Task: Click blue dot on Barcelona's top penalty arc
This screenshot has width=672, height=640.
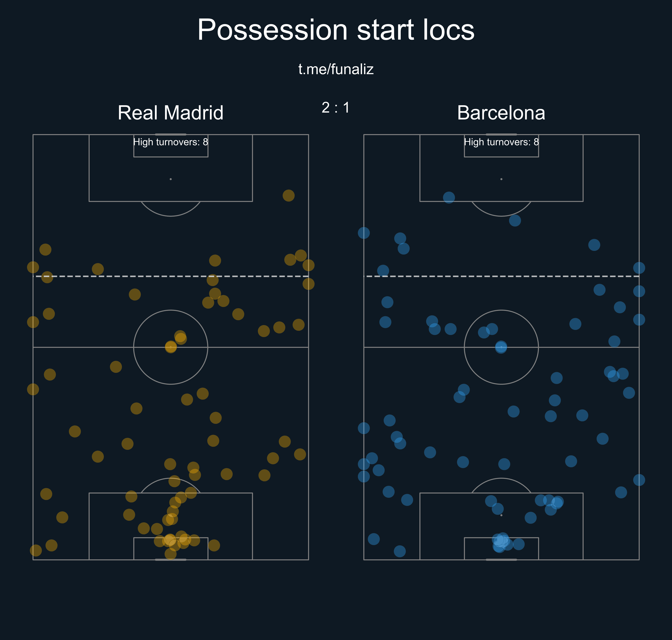Action: [x=514, y=220]
